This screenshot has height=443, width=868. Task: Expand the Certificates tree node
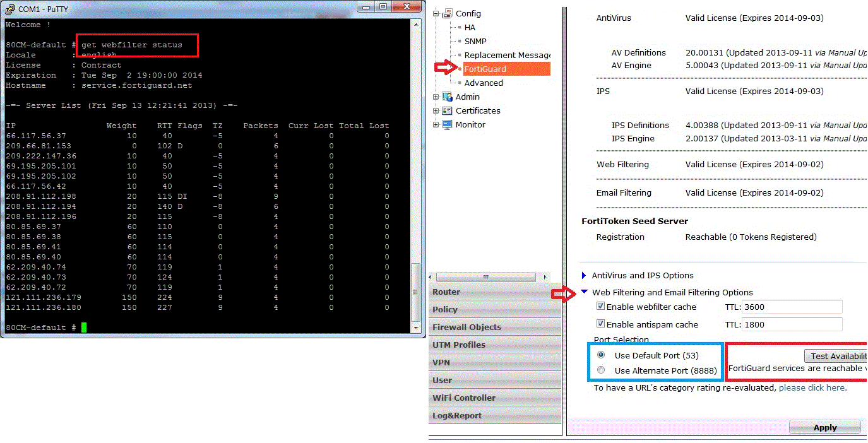click(436, 110)
